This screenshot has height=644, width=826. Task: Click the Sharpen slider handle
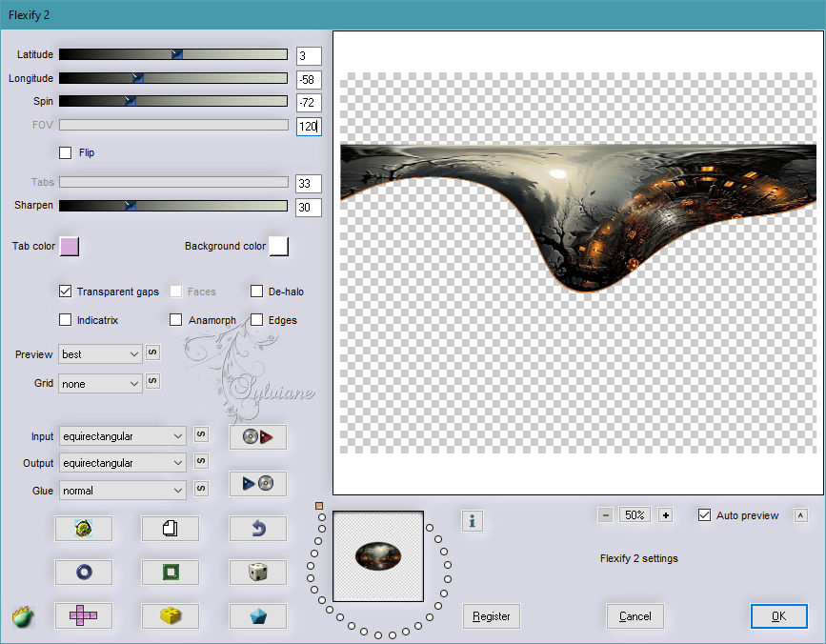click(131, 206)
